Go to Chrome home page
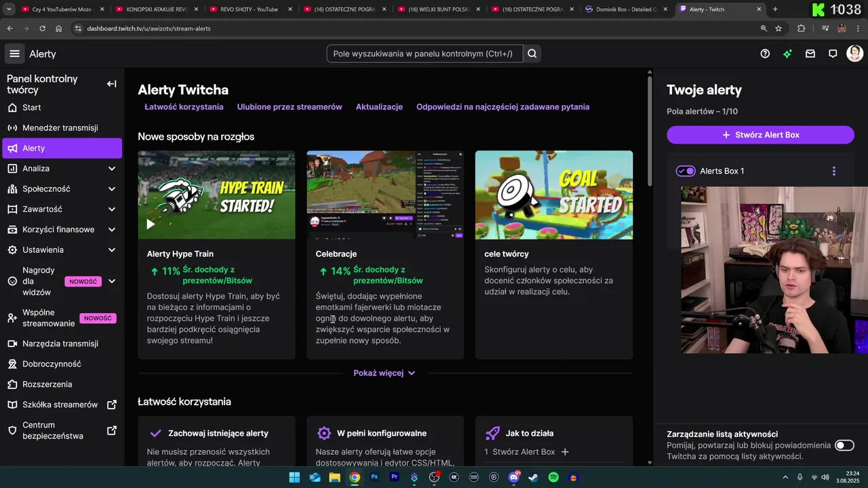The width and height of the screenshot is (868, 488). click(x=59, y=28)
